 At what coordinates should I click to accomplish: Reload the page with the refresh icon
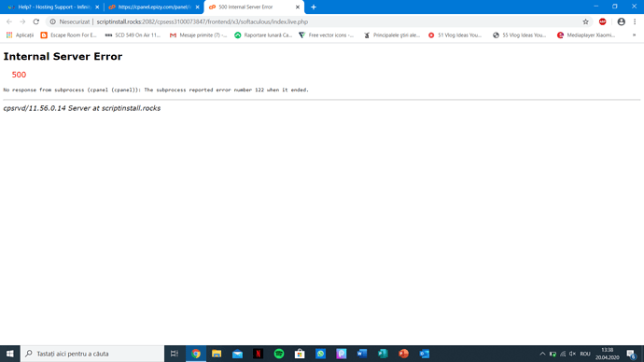[36, 21]
